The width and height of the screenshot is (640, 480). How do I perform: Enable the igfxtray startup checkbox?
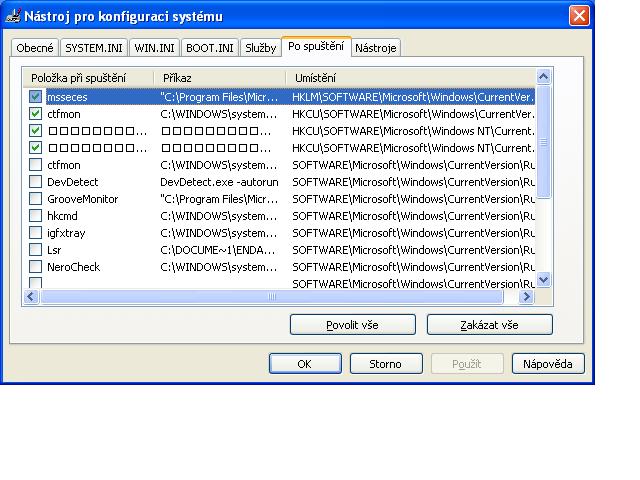click(36, 233)
